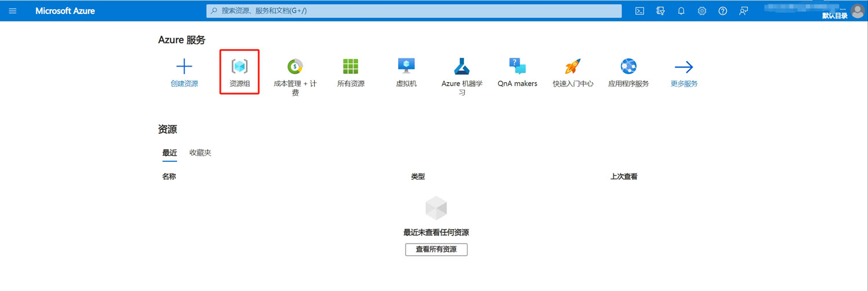Screen dimensions: 868x291
Task: Open the user account avatar
Action: 858,10
